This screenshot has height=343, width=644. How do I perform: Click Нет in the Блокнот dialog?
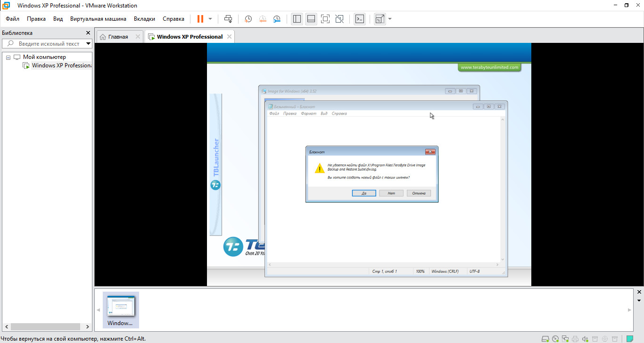[391, 193]
